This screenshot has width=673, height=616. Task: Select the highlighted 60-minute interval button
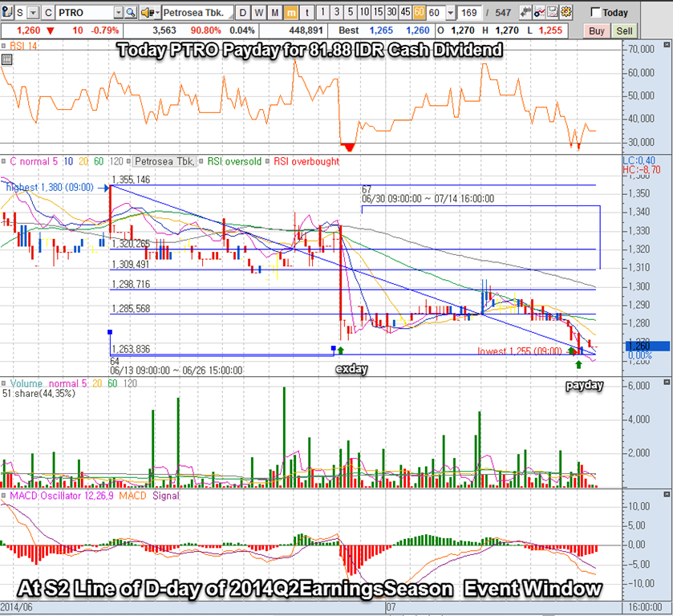419,13
